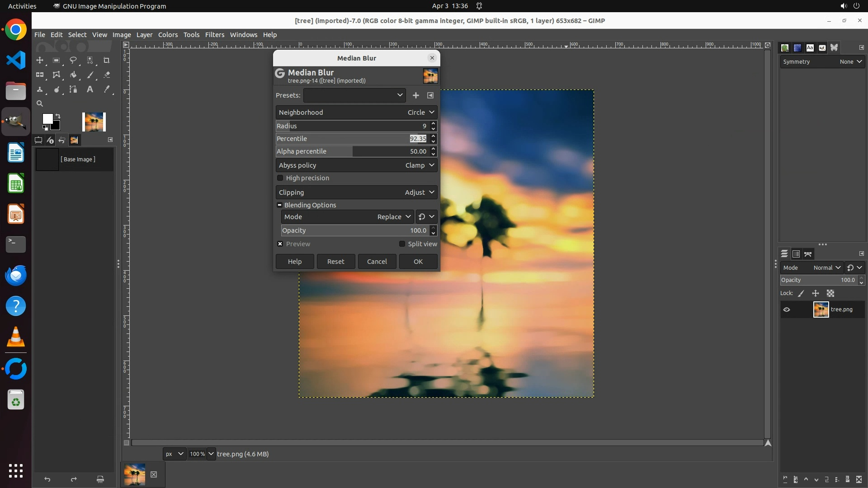This screenshot has width=868, height=488.
Task: Select the Zoom magnifier tool
Action: tap(40, 103)
